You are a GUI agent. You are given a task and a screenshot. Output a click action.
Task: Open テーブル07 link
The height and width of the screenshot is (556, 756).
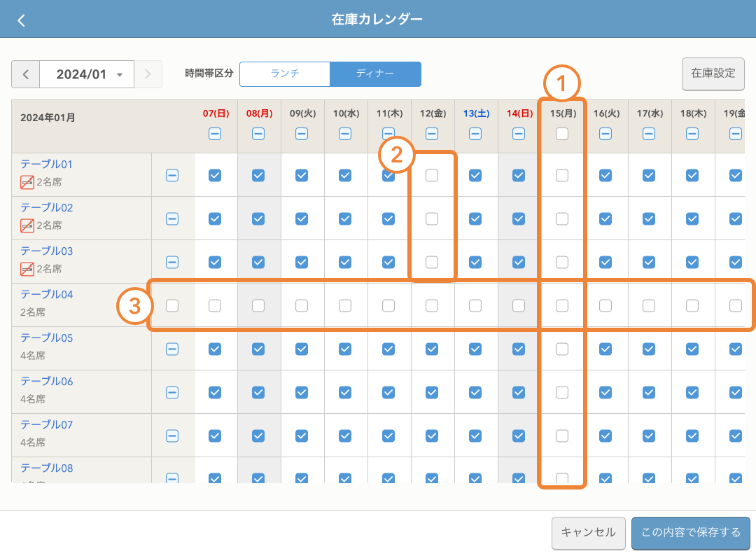click(x=46, y=425)
